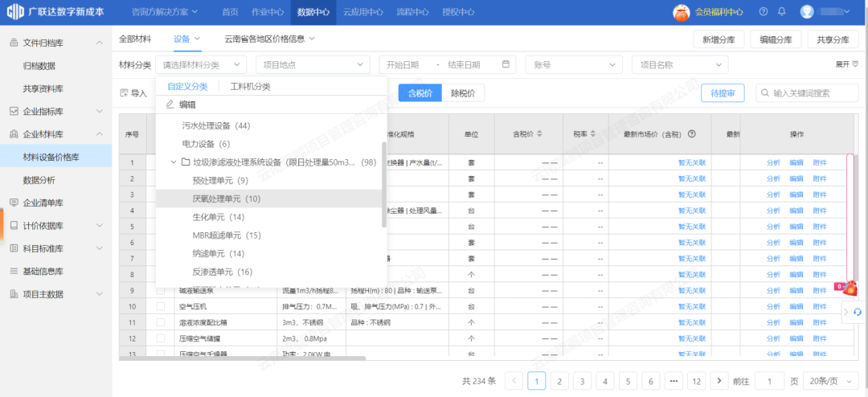Screen dimensions: 868x397
Task: Click the calendar icon in date range field
Action: (506, 65)
